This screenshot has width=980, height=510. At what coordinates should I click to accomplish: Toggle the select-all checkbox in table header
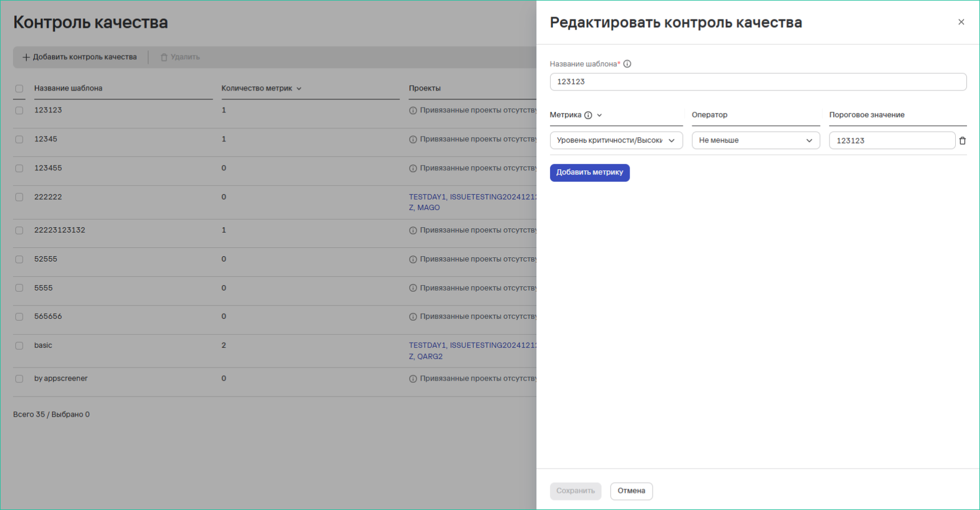(x=19, y=89)
